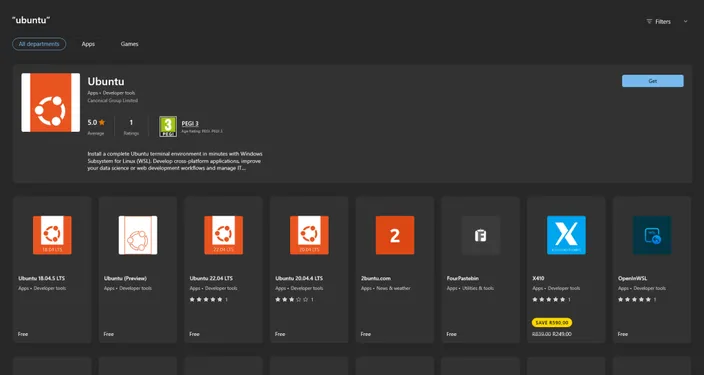Click the OpenInWSL title
Screen dimensions: 704x375
click(632, 278)
